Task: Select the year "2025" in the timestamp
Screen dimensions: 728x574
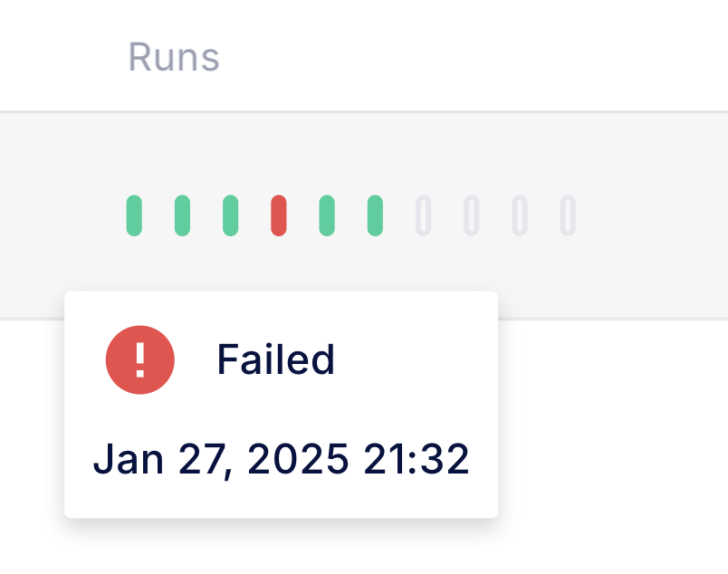Action: coord(298,460)
